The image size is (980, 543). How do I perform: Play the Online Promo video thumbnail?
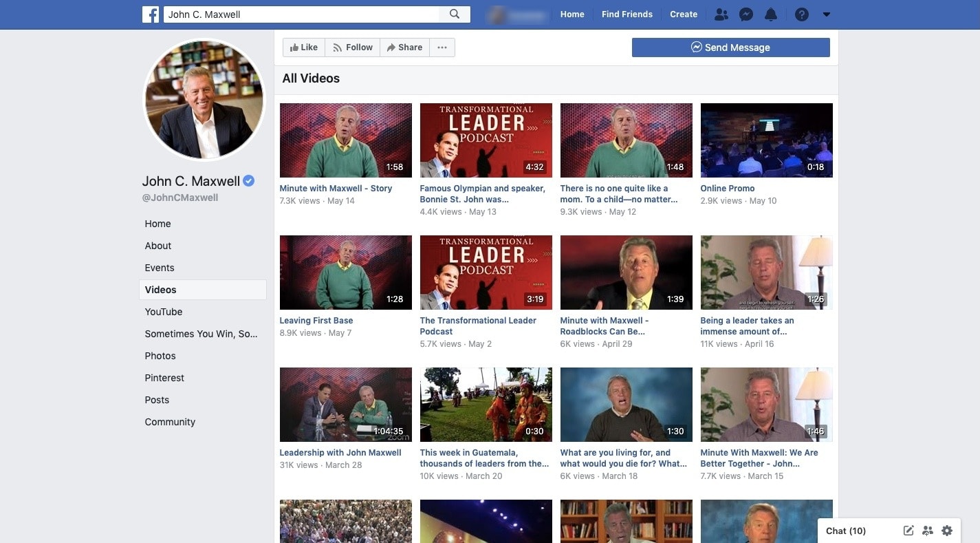[x=767, y=140]
